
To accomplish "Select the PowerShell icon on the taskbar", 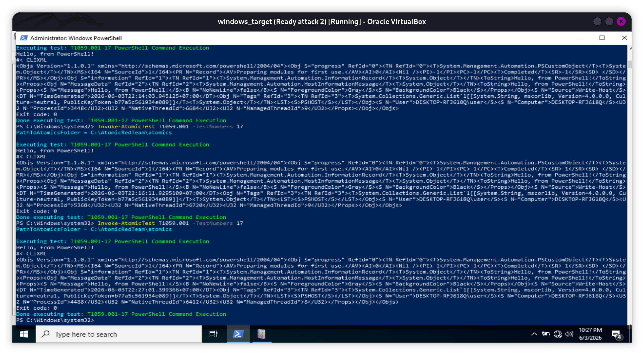I will click(x=238, y=334).
